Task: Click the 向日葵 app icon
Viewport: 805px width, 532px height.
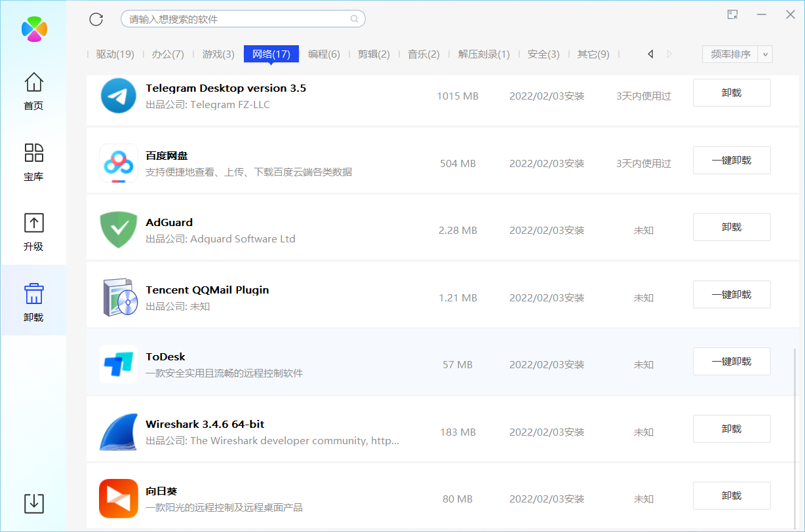Action: tap(119, 499)
